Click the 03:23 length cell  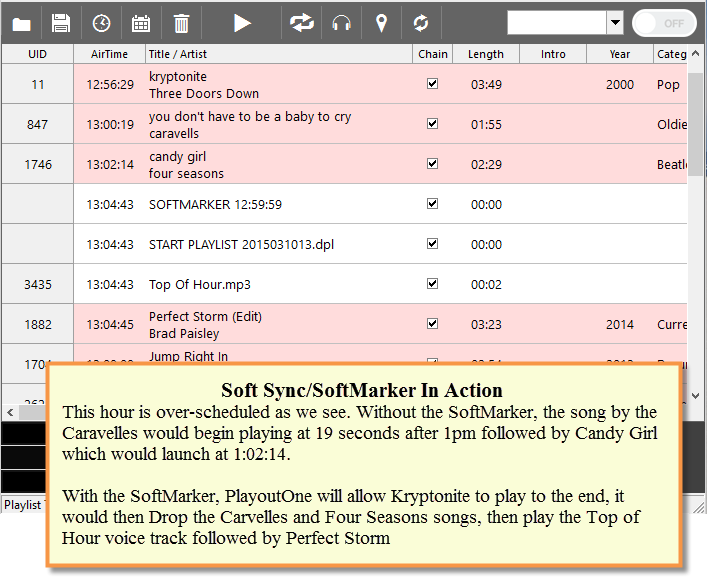pyautogui.click(x=486, y=324)
